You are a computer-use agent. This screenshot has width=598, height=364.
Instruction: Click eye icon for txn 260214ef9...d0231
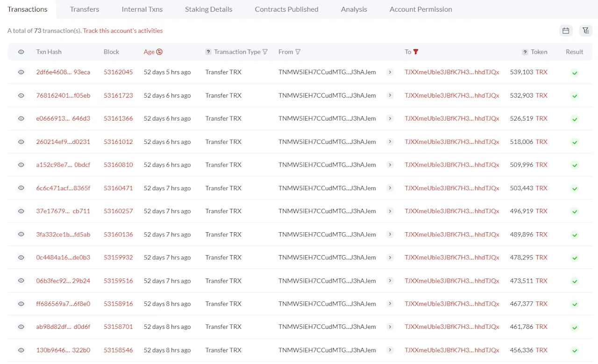coord(21,142)
